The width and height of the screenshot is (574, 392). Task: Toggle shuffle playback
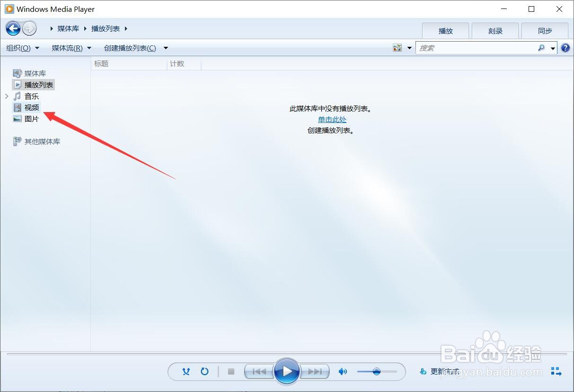point(186,372)
